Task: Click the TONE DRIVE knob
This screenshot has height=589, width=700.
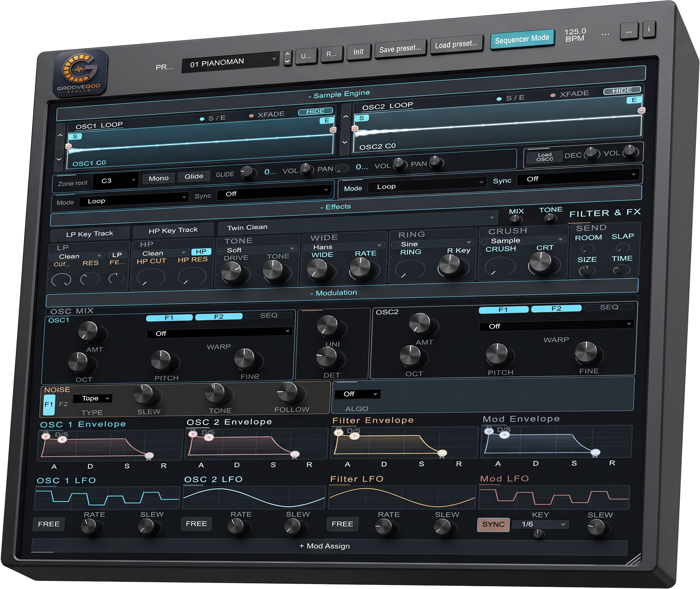Action: click(231, 272)
